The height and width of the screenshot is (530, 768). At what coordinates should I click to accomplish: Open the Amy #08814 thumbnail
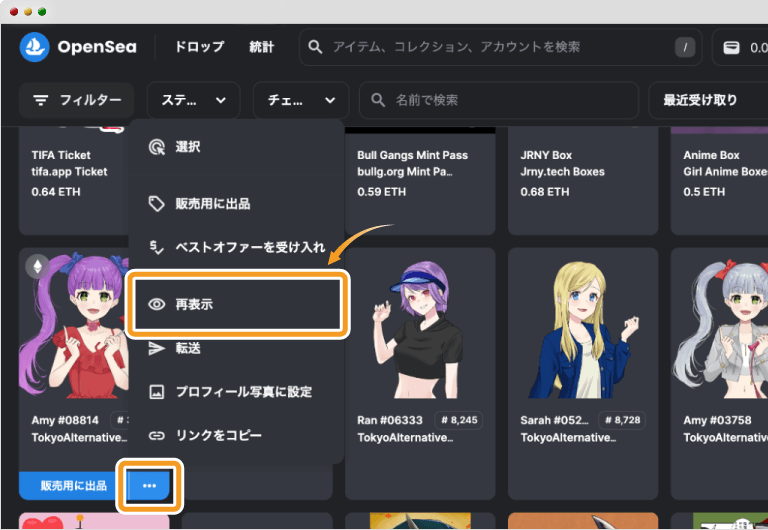(x=74, y=326)
